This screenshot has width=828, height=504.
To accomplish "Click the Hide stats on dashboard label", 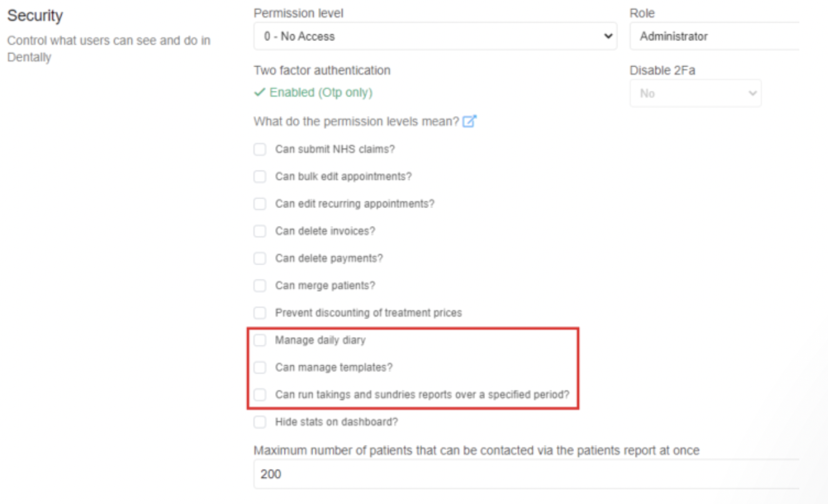I will [x=336, y=422].
